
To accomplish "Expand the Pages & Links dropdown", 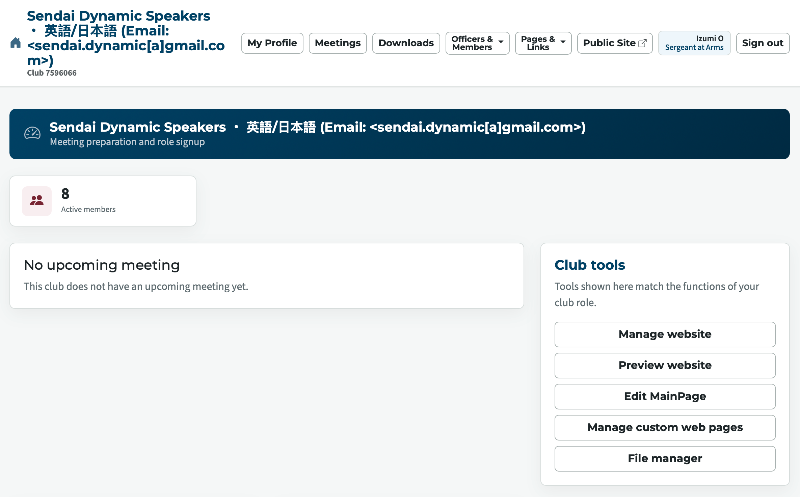I will click(543, 43).
